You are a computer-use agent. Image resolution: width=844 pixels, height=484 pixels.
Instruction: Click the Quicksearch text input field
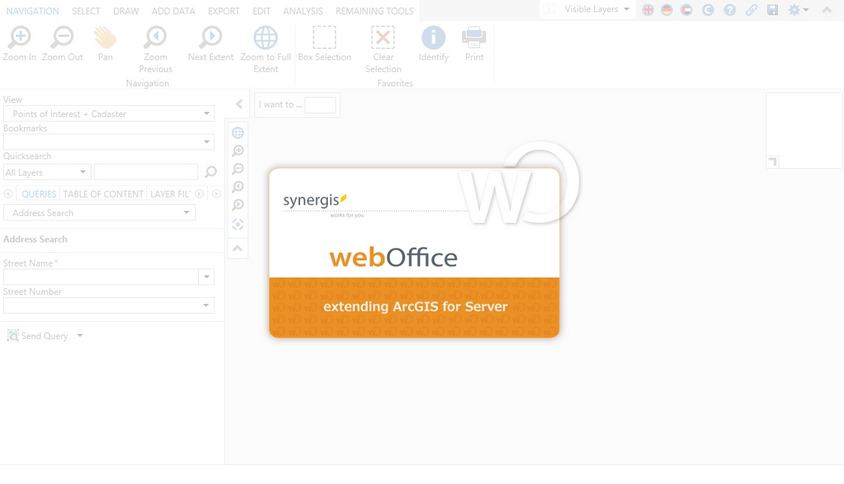point(146,172)
